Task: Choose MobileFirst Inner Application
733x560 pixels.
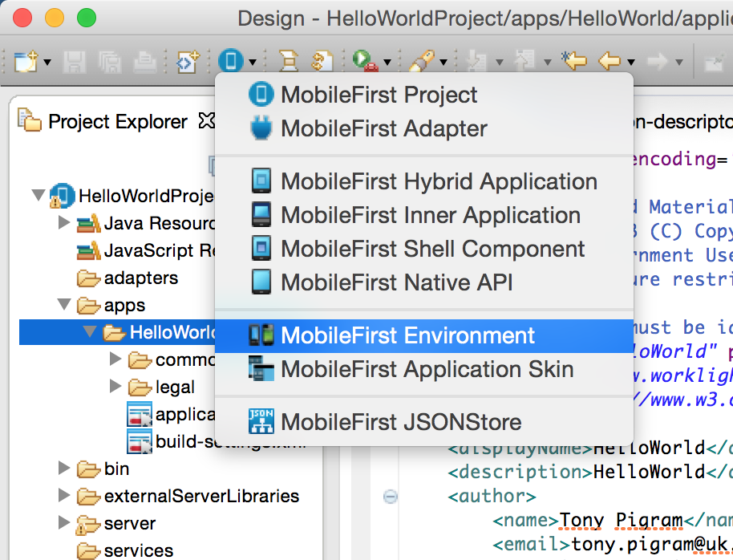Action: [424, 215]
